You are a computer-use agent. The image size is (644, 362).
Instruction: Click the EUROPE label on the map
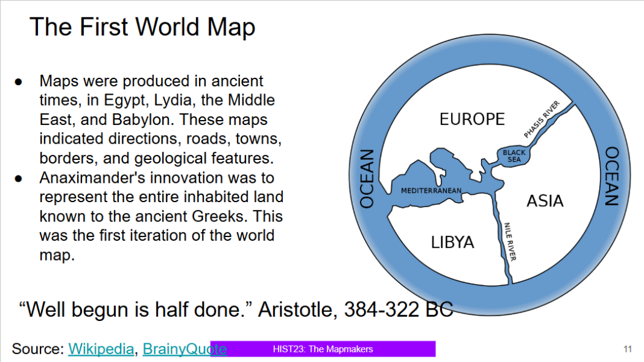472,119
